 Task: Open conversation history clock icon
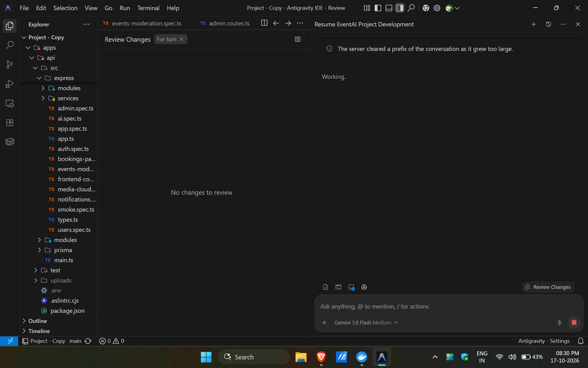click(x=548, y=24)
